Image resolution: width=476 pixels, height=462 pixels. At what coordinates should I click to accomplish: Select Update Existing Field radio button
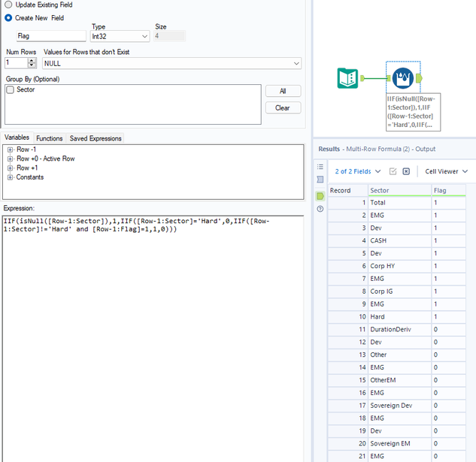8,5
